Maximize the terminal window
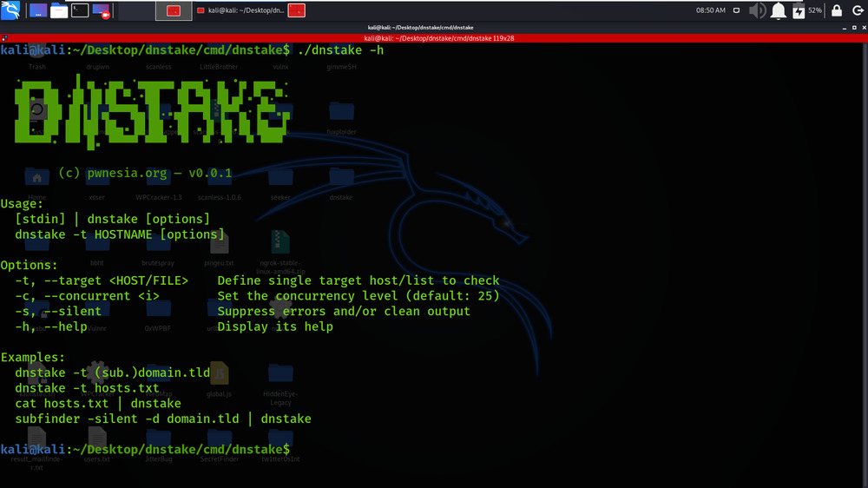The width and height of the screenshot is (868, 488). (x=854, y=28)
